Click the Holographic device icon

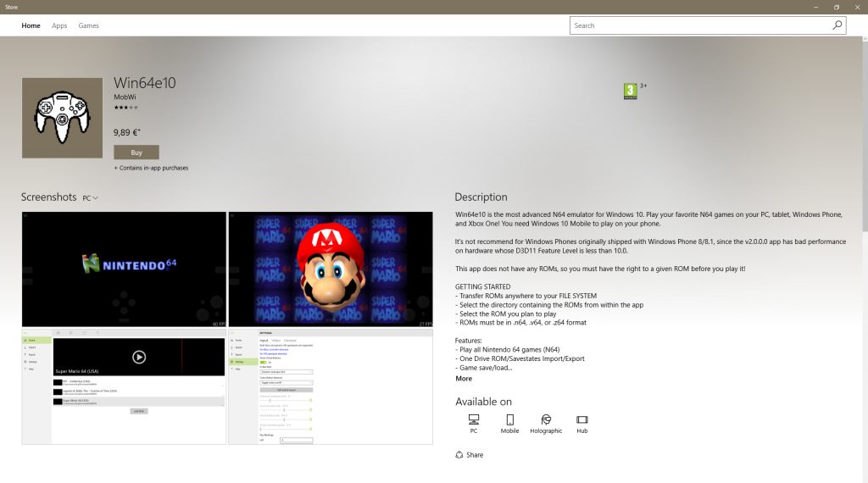point(546,419)
